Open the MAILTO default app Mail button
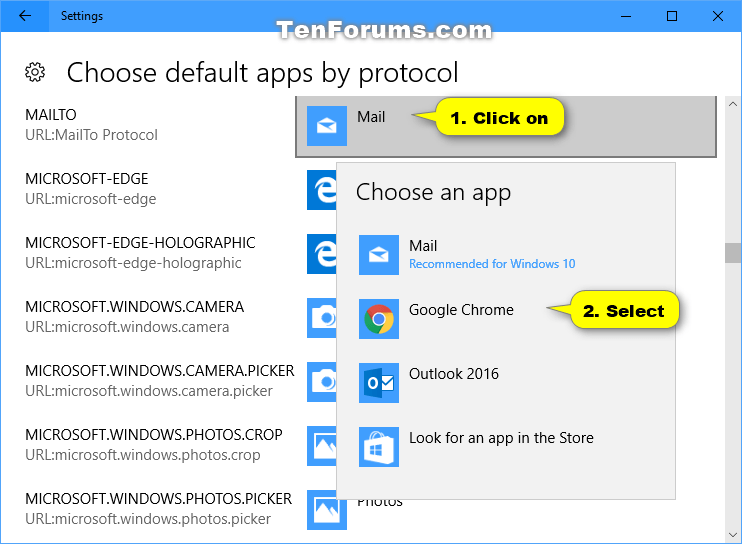 tap(506, 126)
